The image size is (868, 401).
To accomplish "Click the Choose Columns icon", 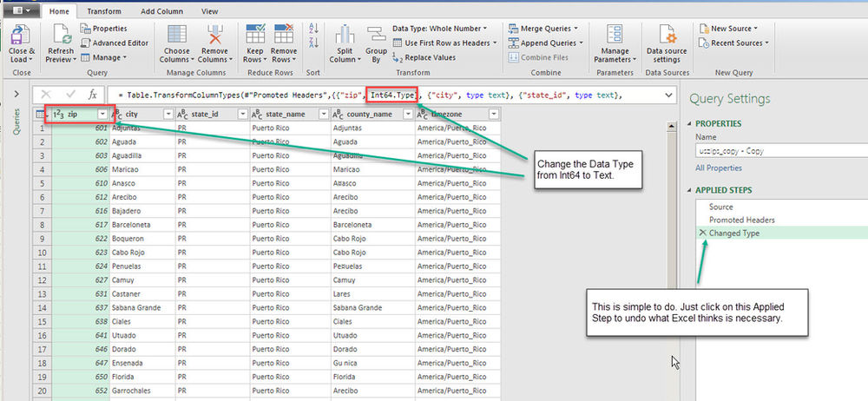I will click(x=176, y=35).
